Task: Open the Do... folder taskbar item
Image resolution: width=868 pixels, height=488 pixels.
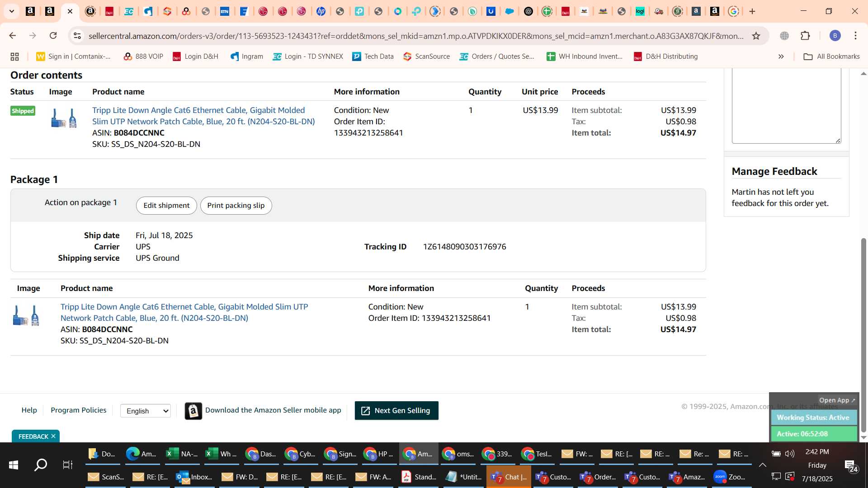Action: point(102,454)
